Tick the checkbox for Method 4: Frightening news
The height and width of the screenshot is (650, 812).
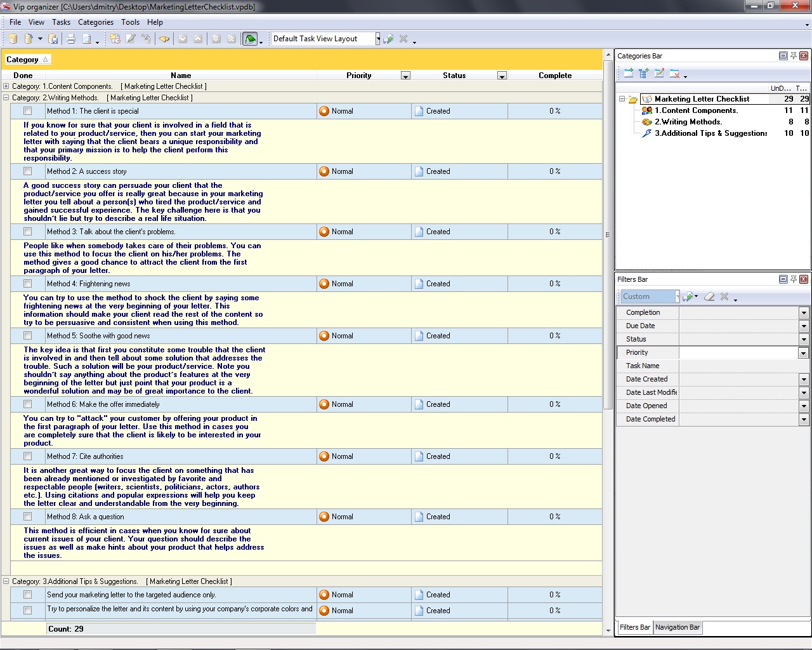click(x=27, y=284)
